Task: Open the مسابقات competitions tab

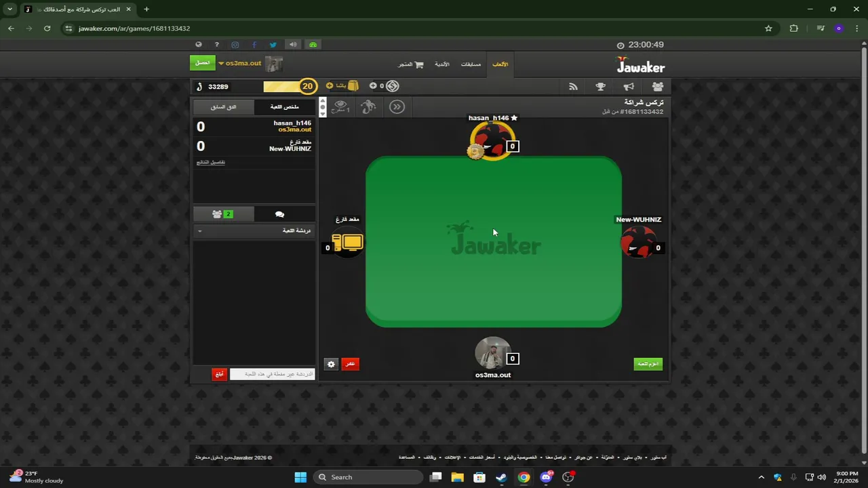Action: pos(471,64)
